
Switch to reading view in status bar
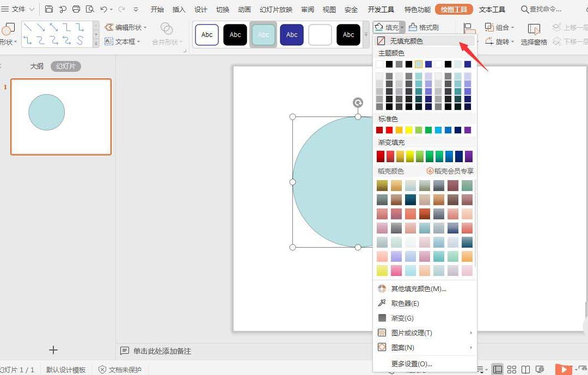(525, 370)
